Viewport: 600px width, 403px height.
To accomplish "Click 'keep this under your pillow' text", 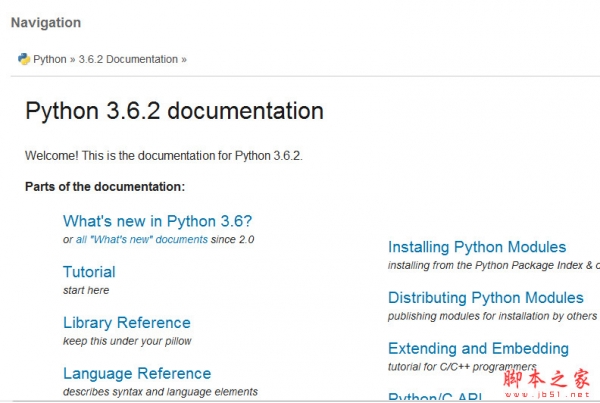I will tap(127, 341).
